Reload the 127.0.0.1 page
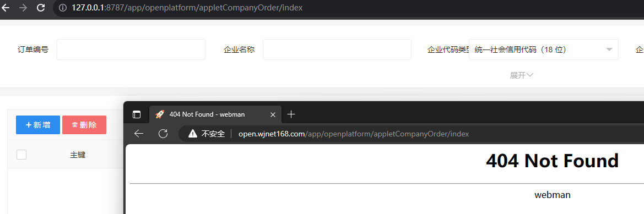The image size is (644, 214). point(41,7)
